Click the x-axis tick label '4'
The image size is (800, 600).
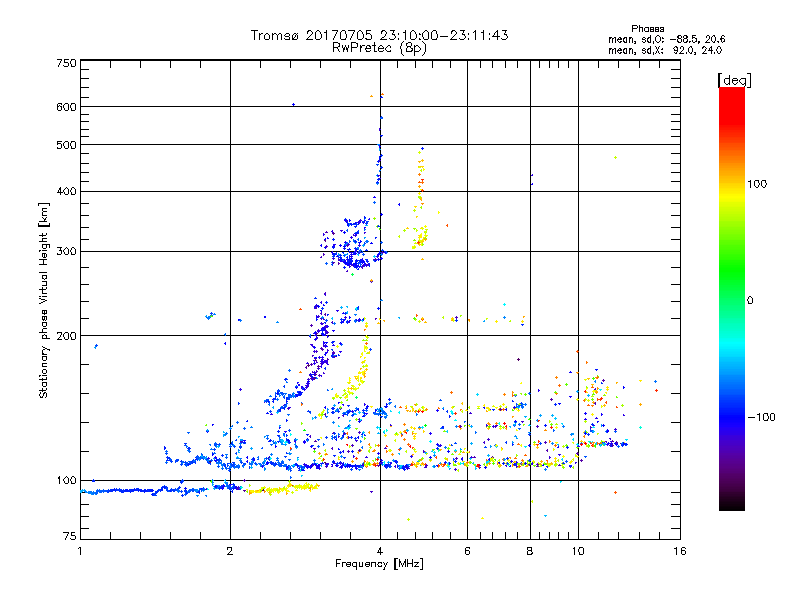click(x=380, y=551)
